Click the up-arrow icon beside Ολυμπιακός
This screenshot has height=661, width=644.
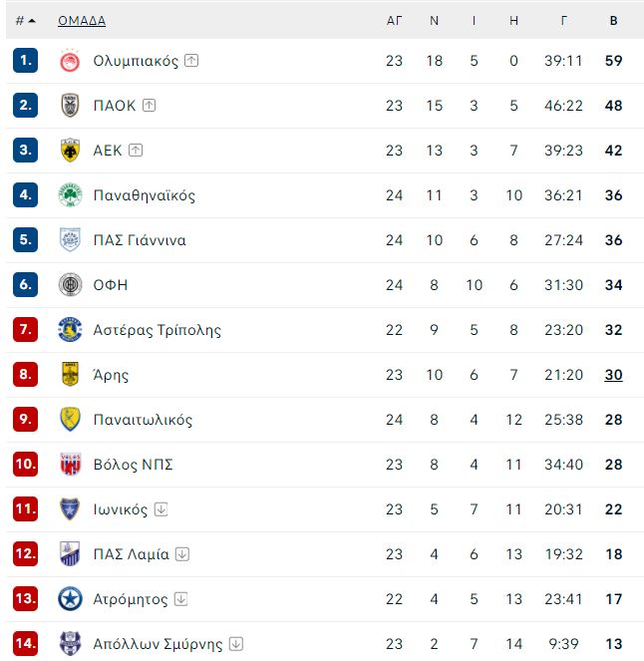click(191, 60)
